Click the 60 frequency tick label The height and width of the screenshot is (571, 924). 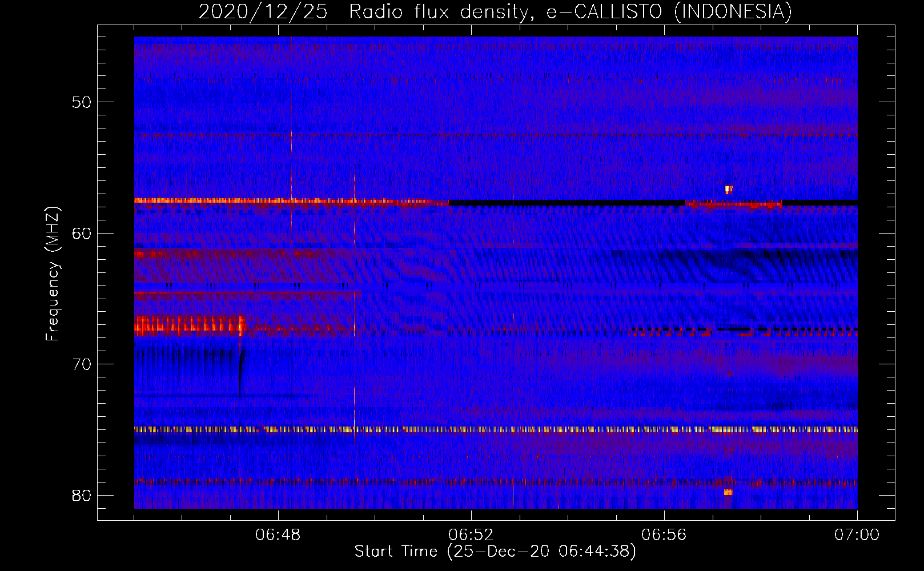click(82, 233)
